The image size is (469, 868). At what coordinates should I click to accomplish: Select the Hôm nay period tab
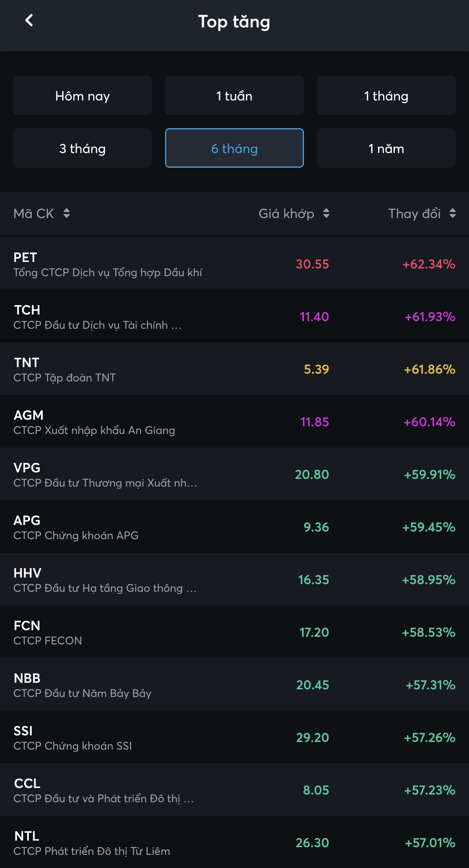point(83,96)
